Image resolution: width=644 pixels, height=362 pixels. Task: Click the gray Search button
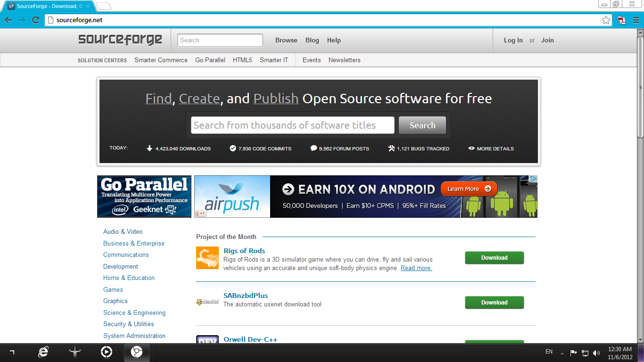coord(422,125)
